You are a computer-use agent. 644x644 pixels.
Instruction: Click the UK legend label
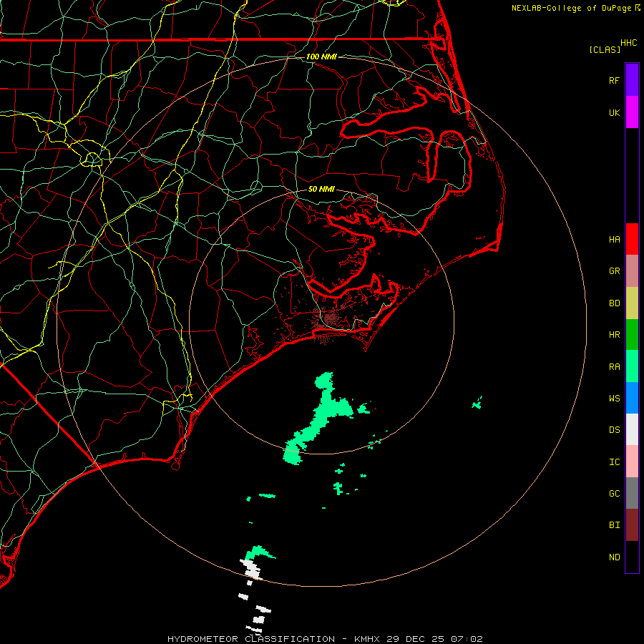(x=614, y=112)
